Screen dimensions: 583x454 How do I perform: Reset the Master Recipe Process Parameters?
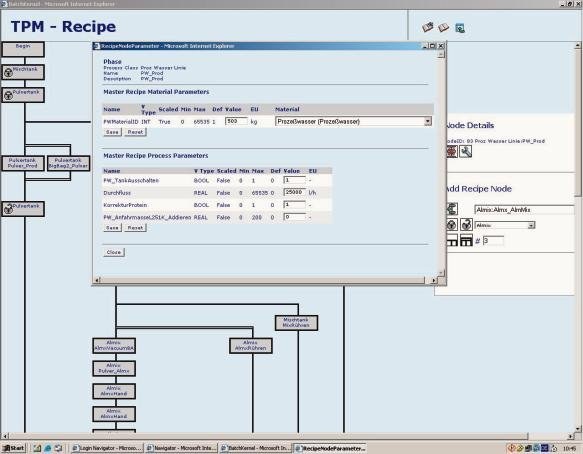coord(135,228)
